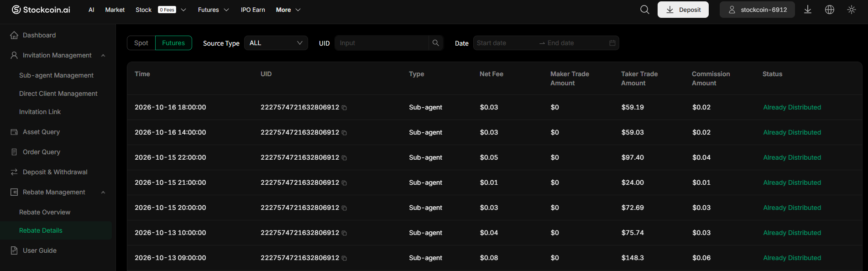The height and width of the screenshot is (271, 868).
Task: Click the UID search magnifier button
Action: (x=436, y=43)
